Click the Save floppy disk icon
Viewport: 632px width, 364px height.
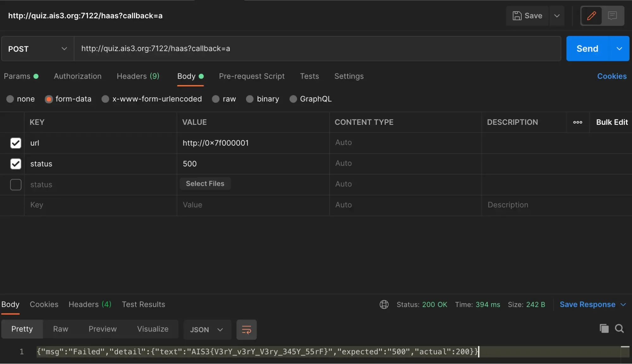tap(517, 16)
